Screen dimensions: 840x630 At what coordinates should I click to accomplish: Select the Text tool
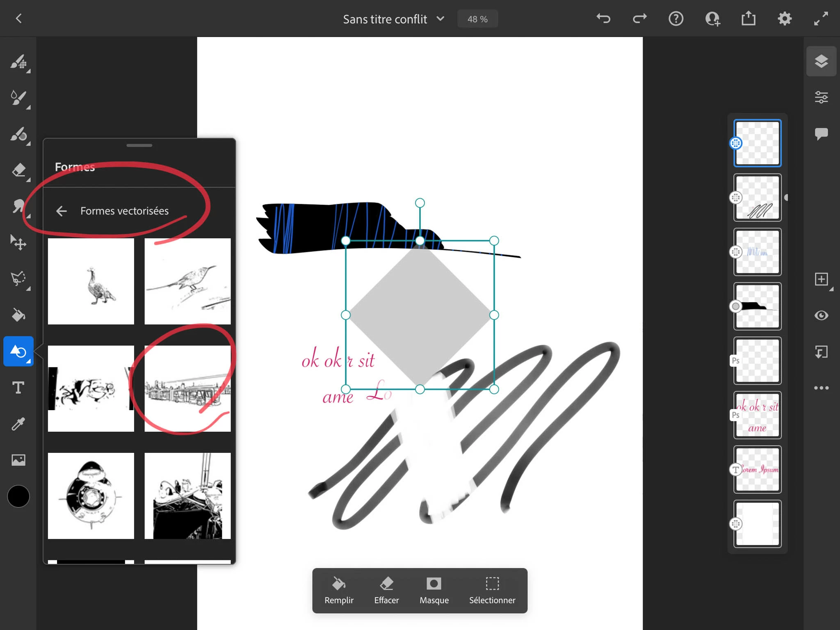(x=18, y=388)
